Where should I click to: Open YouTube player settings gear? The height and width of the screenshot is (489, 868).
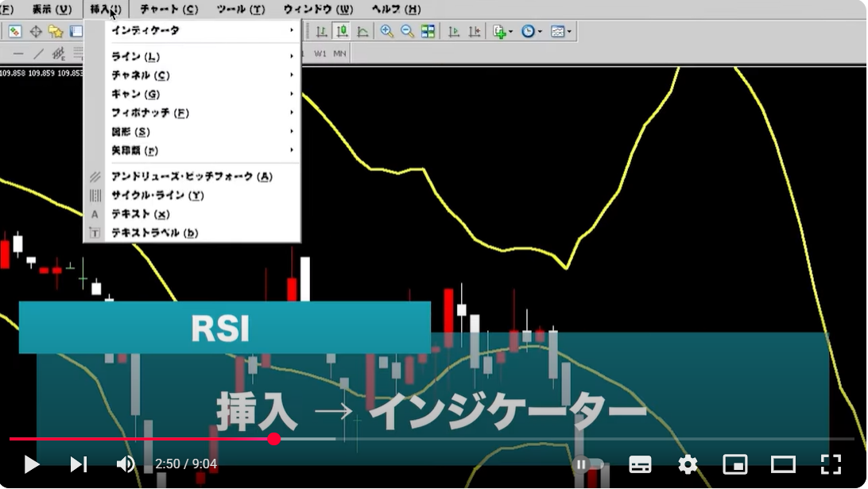point(688,464)
